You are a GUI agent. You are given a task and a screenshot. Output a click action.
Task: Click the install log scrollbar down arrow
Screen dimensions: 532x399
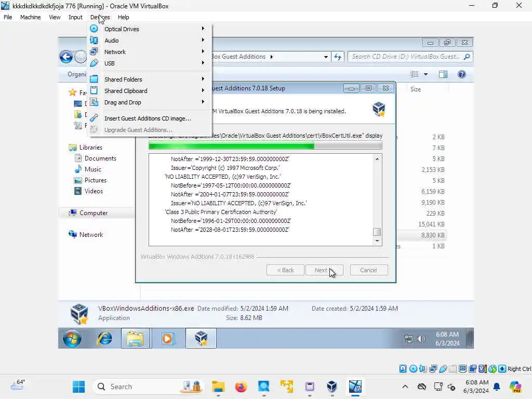click(377, 241)
